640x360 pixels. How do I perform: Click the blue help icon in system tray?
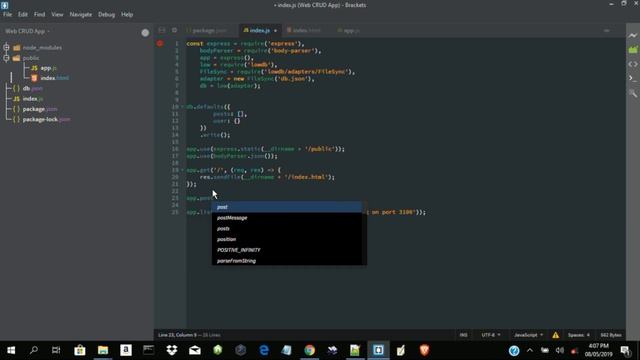point(514,351)
